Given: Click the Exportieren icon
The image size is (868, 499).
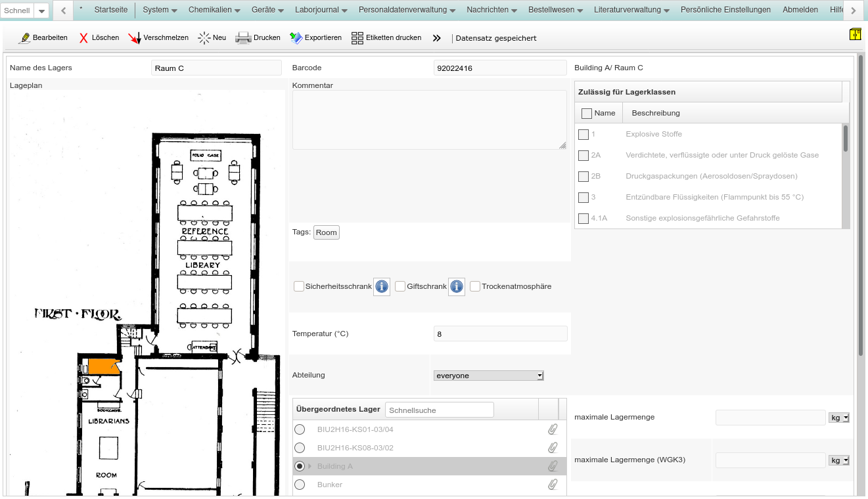Looking at the screenshot, I should pyautogui.click(x=296, y=38).
